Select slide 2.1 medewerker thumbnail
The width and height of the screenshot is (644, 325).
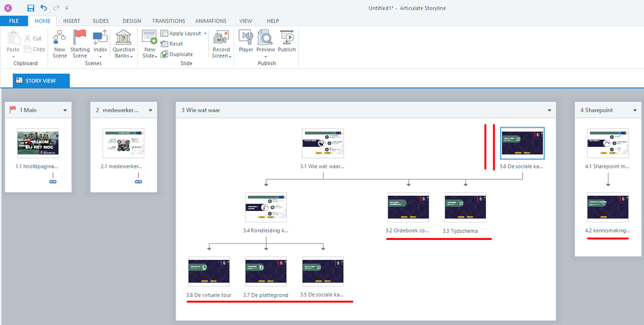tap(123, 143)
